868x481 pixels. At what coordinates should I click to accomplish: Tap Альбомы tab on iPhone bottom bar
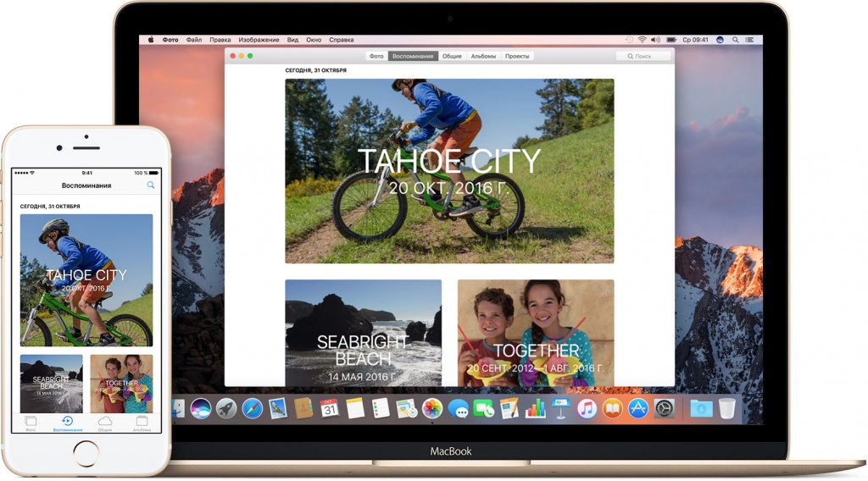(142, 423)
